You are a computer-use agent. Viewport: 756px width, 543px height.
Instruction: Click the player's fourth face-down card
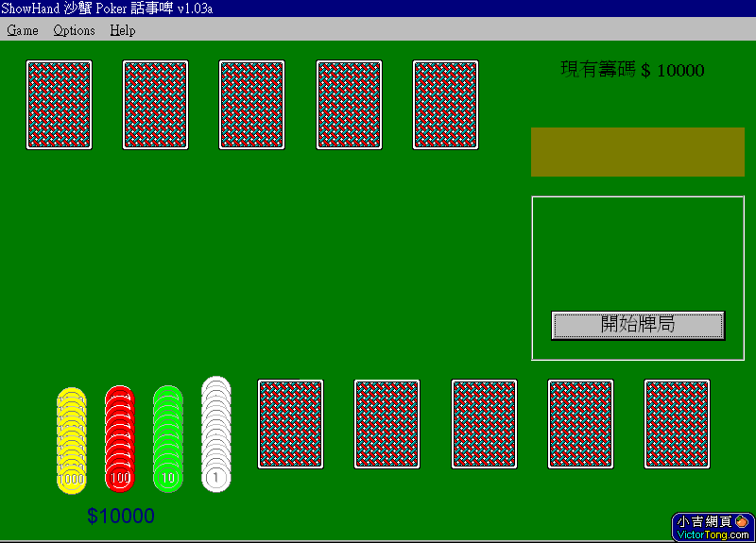pyautogui.click(x=580, y=424)
